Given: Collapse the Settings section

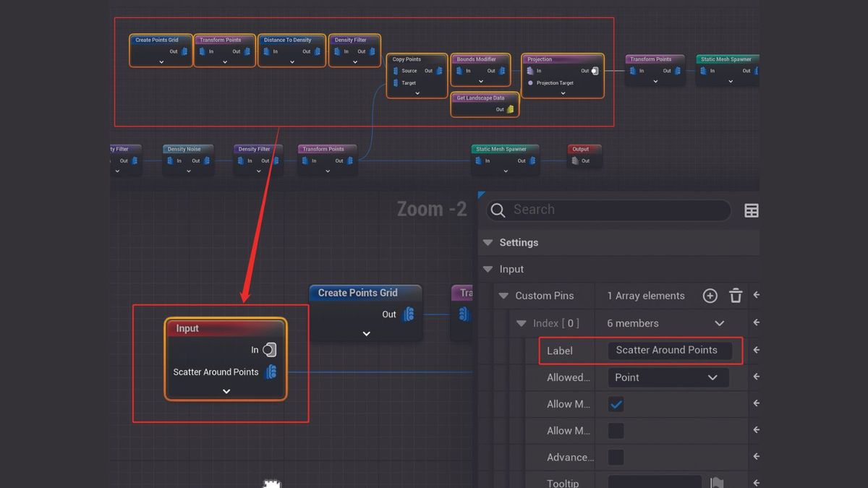Looking at the screenshot, I should (x=488, y=242).
